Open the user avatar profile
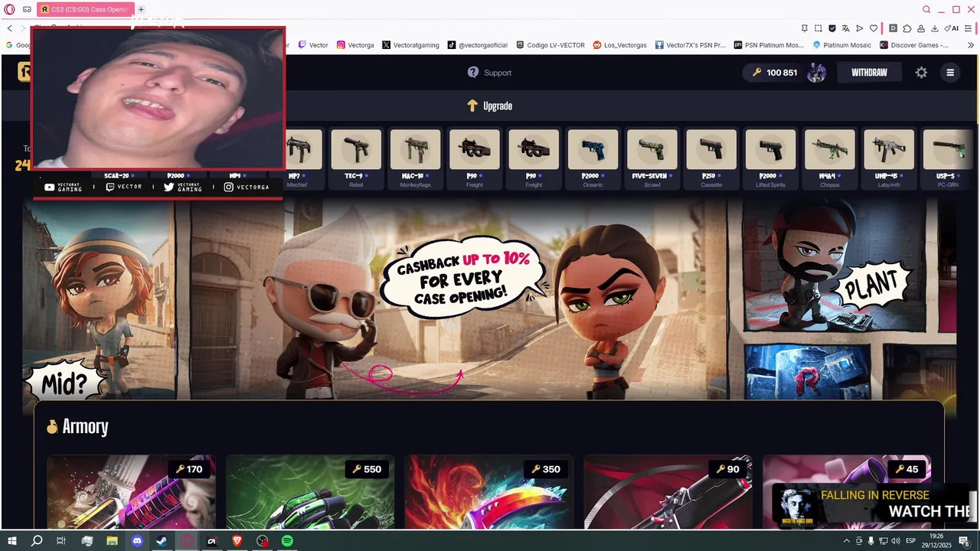This screenshot has width=980, height=551. (816, 73)
